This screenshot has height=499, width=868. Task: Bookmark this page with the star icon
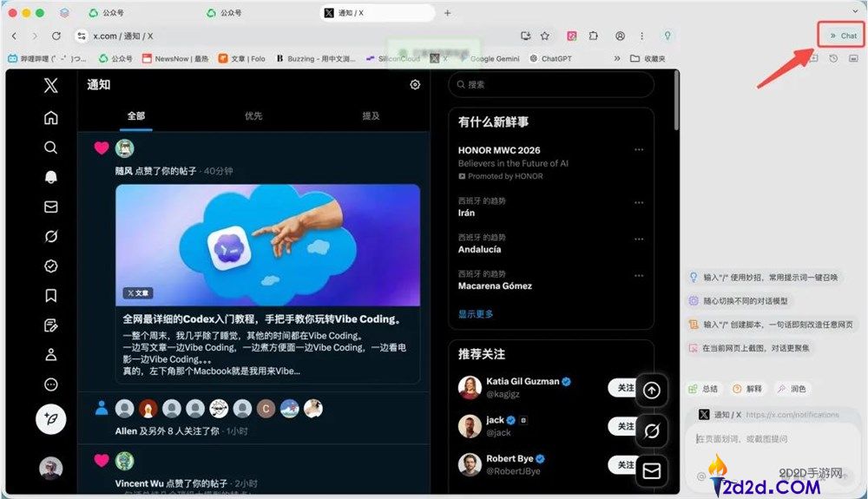click(545, 36)
